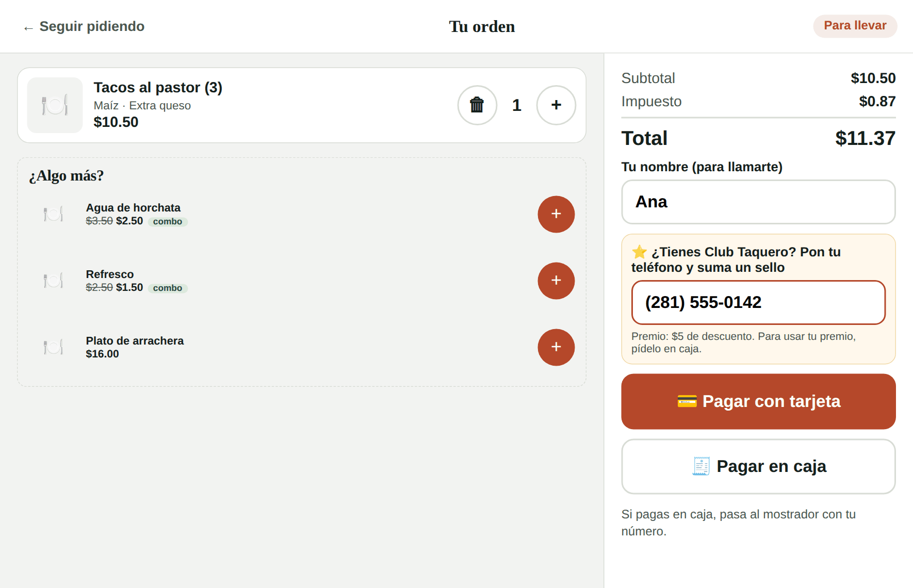Focus the name field containing Ana

click(x=758, y=202)
